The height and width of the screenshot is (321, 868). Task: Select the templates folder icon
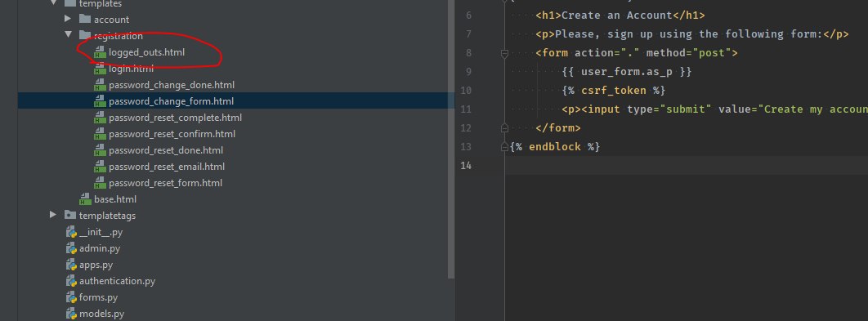(x=69, y=2)
